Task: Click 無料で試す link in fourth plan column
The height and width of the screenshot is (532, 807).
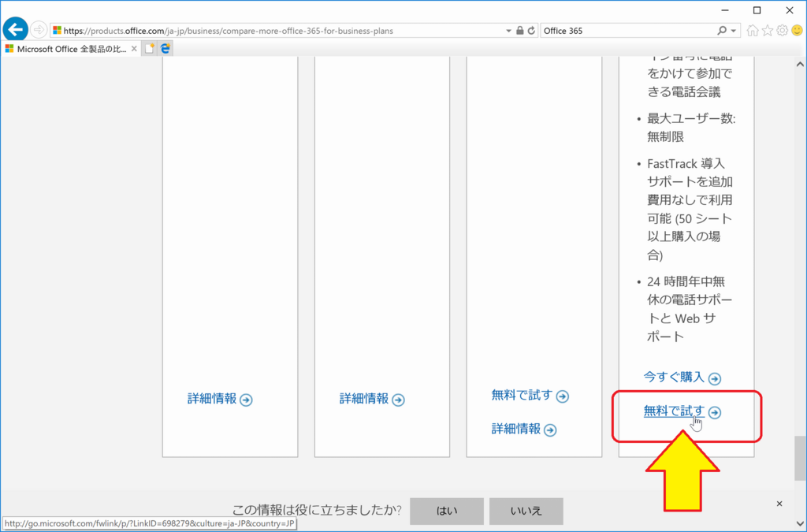Action: [675, 411]
